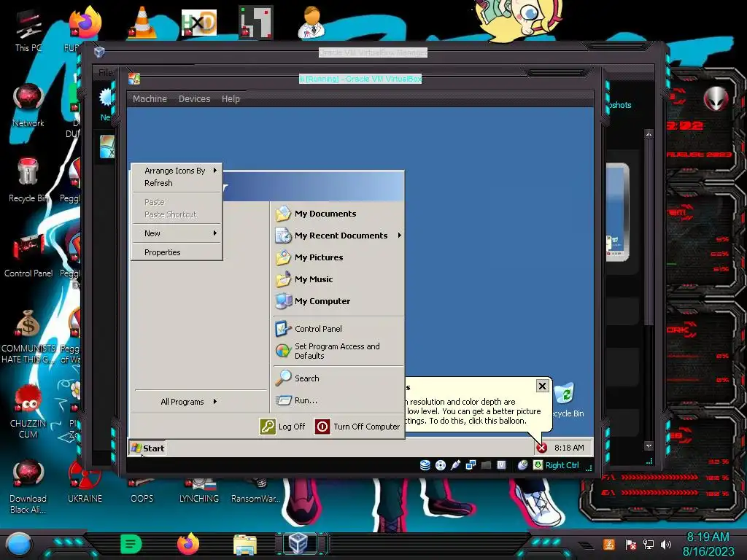Expand My Recent Documents submenu arrow
Image resolution: width=747 pixels, height=560 pixels.
[399, 236]
